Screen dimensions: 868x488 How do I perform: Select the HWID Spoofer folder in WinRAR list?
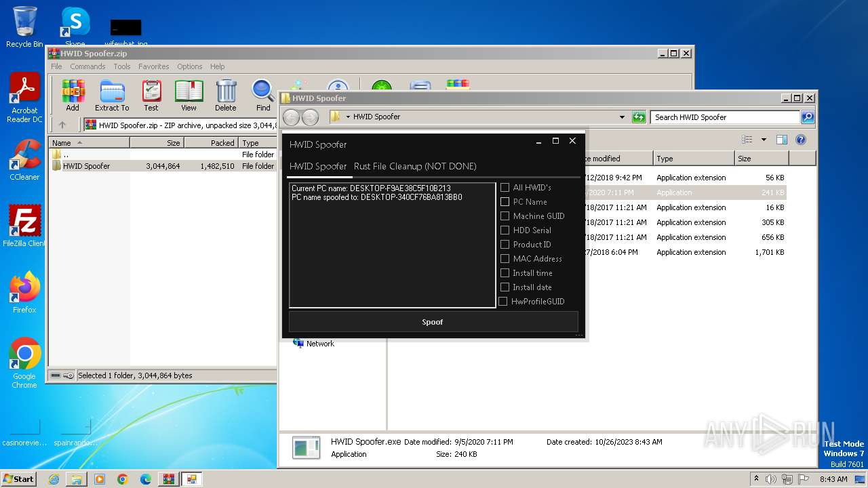163,166
